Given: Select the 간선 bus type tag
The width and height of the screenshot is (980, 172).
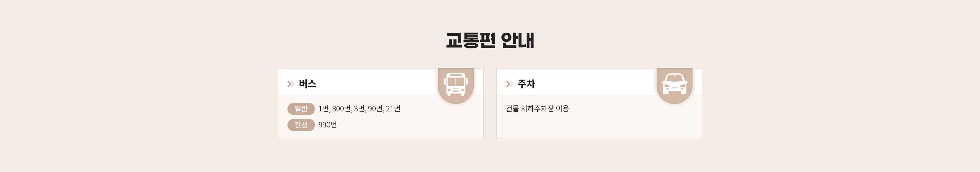Looking at the screenshot, I should 301,125.
